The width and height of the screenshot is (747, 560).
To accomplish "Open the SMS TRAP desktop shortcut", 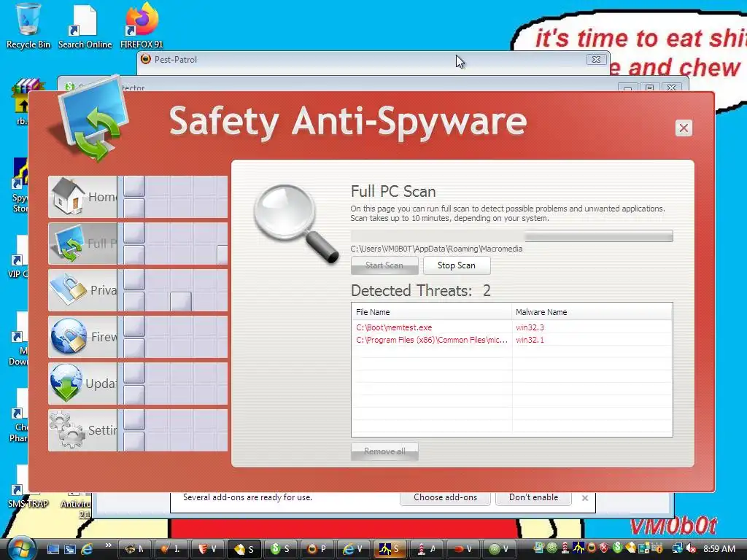I will [x=28, y=486].
